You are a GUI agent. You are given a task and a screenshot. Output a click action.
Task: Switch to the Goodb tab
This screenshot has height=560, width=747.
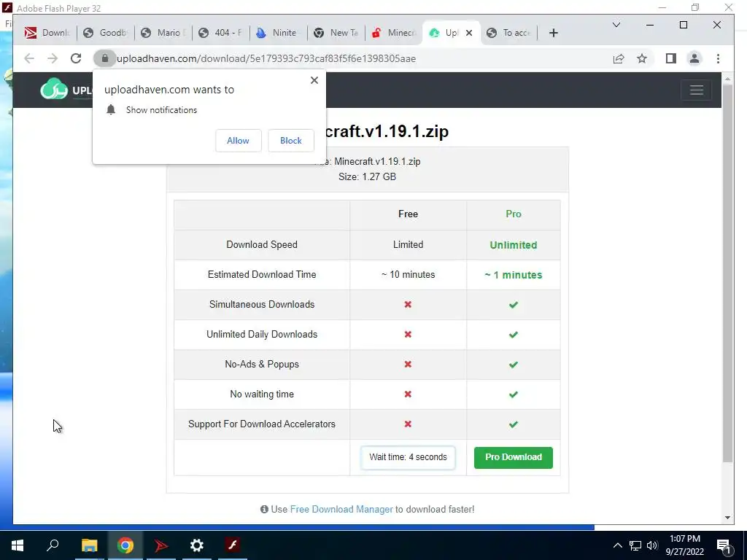click(x=105, y=33)
